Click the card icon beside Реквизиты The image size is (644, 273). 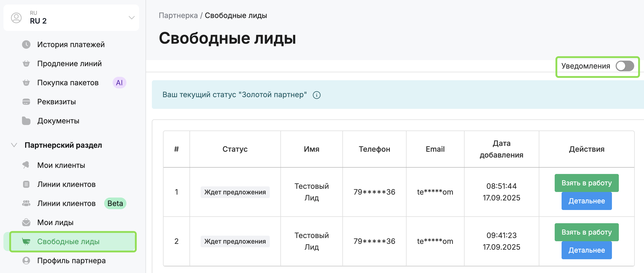pyautogui.click(x=26, y=102)
